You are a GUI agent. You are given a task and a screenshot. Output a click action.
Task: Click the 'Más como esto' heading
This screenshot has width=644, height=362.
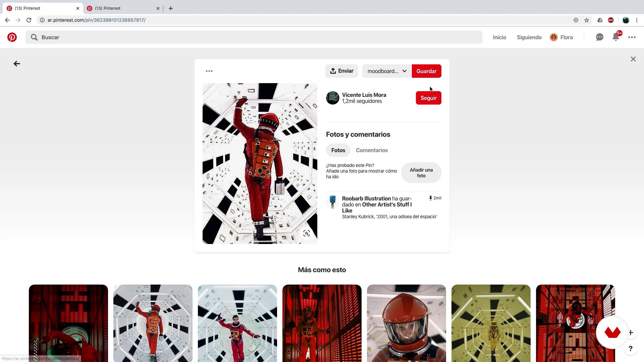coord(322,270)
